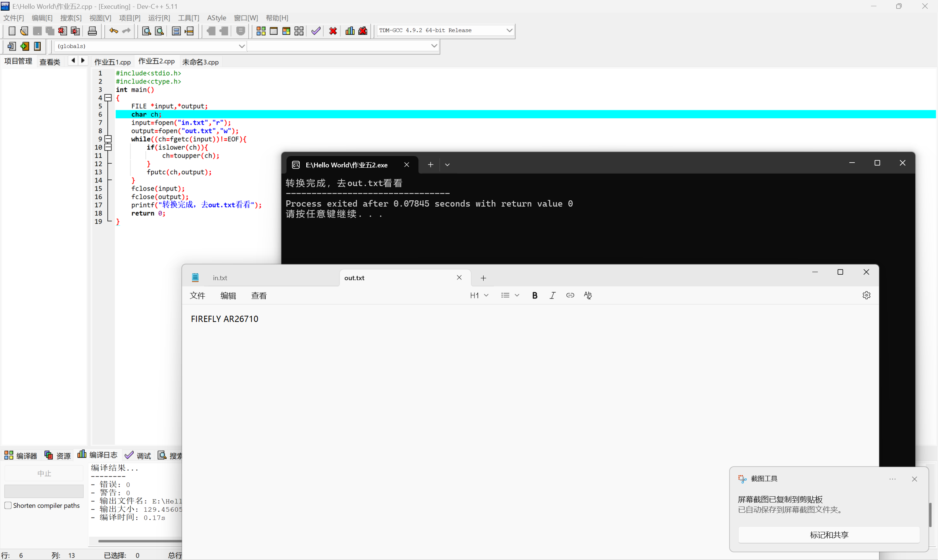938x560 pixels.
Task: Open Notepad settings with the gear icon
Action: (867, 295)
